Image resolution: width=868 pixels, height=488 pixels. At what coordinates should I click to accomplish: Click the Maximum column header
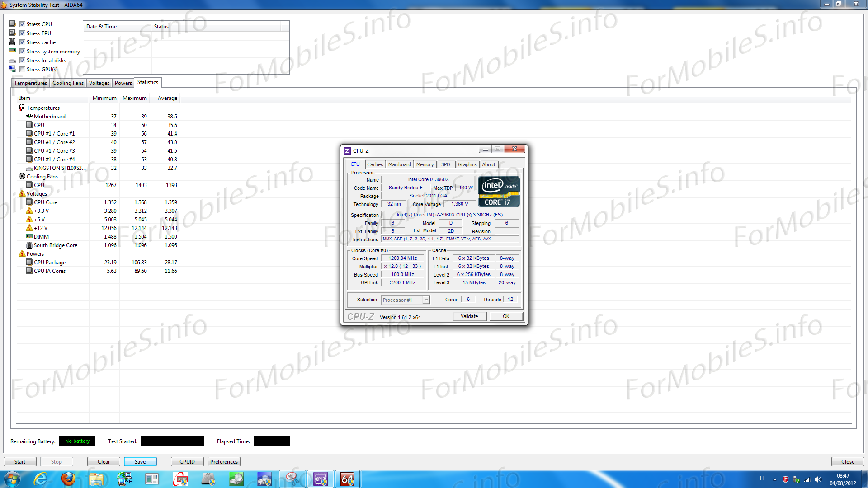coord(134,98)
